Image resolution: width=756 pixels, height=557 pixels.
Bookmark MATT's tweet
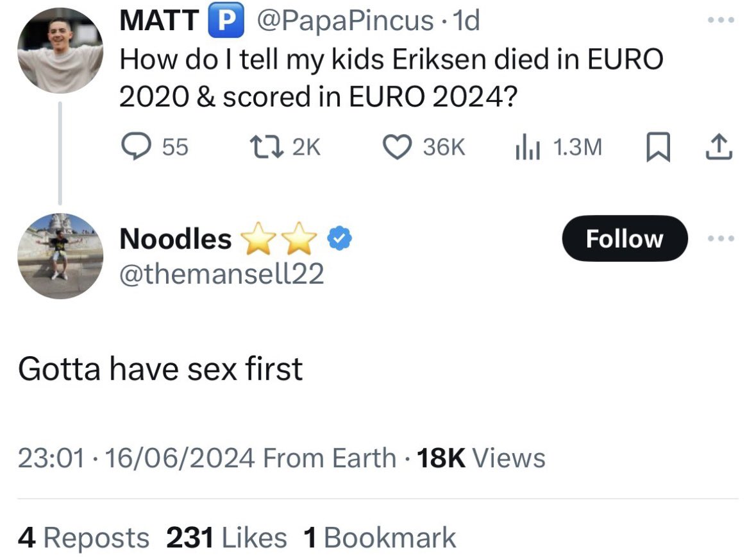coord(657,148)
